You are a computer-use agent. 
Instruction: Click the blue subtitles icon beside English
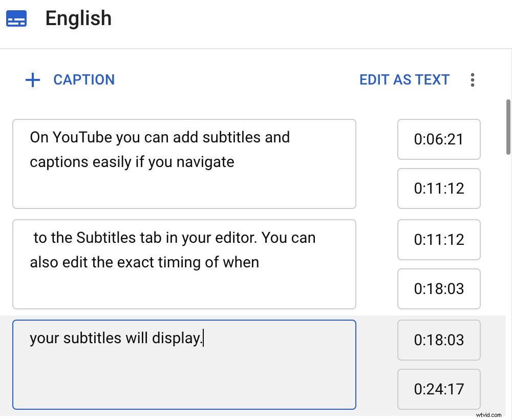[16, 18]
